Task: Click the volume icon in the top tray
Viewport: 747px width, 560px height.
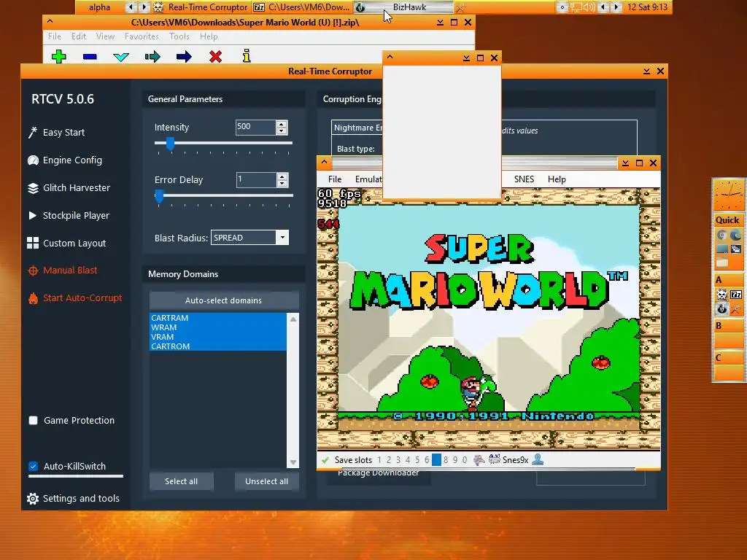Action: pos(589,7)
